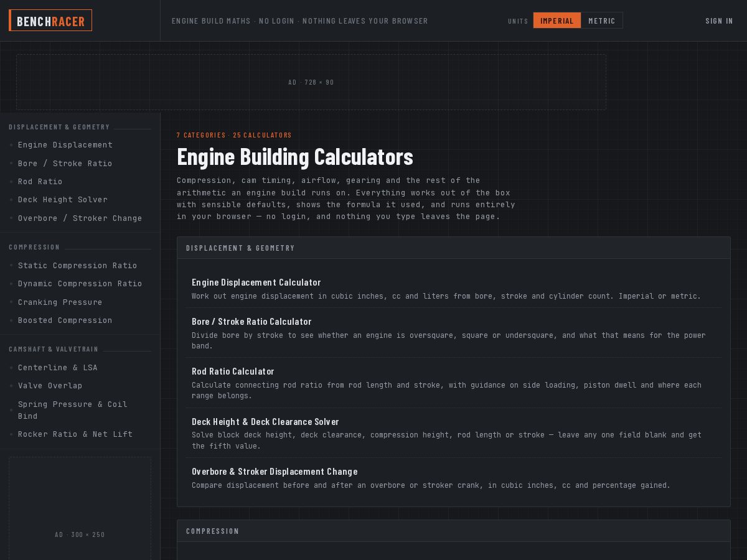The width and height of the screenshot is (747, 560).
Task: Open Static Compression Ratio sidebar link
Action: (80, 266)
